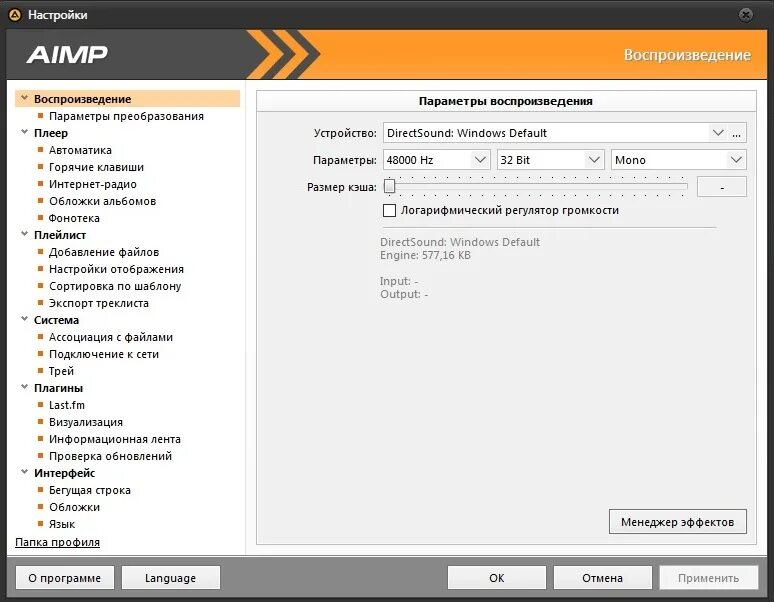The width and height of the screenshot is (774, 602).
Task: Click the cache size value box
Action: coord(722,187)
